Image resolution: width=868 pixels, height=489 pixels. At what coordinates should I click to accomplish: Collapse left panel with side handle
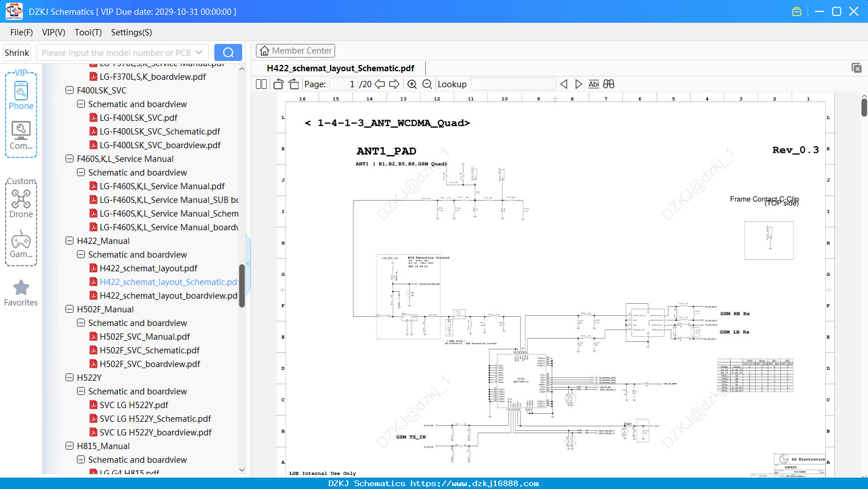tap(248, 263)
